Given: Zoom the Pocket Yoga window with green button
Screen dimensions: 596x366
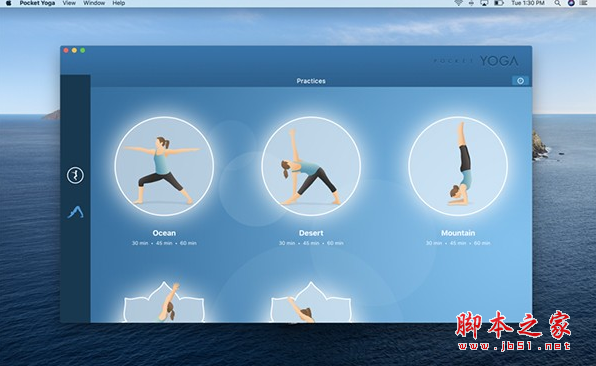Looking at the screenshot, I should click(83, 50).
